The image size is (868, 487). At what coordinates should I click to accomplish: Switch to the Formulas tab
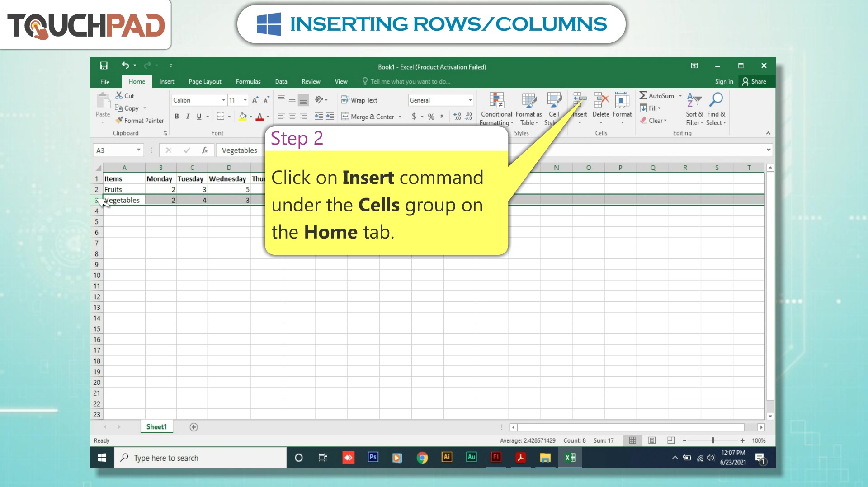click(248, 82)
